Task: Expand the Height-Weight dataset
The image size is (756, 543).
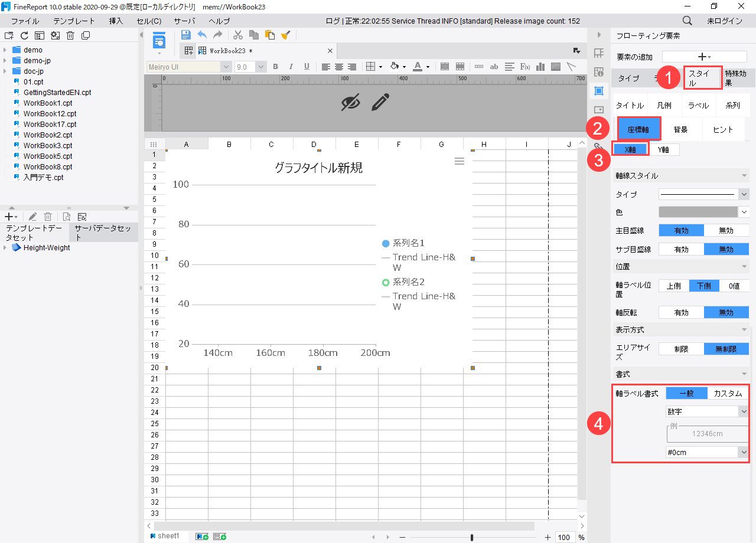Action: [5, 248]
